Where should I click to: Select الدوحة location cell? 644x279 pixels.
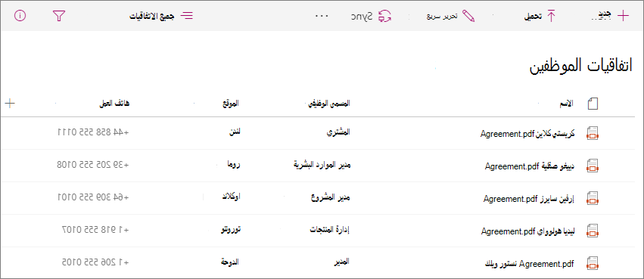(231, 262)
